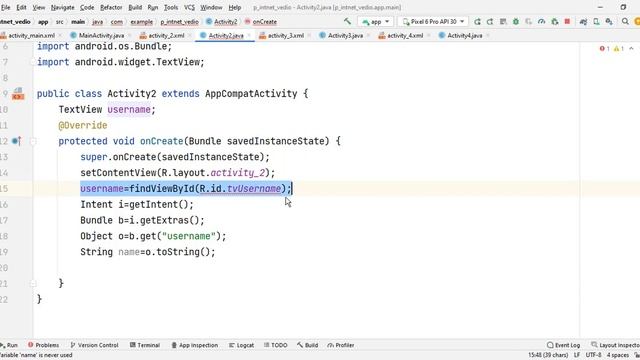Select the Activity2.java tab

tap(226, 36)
